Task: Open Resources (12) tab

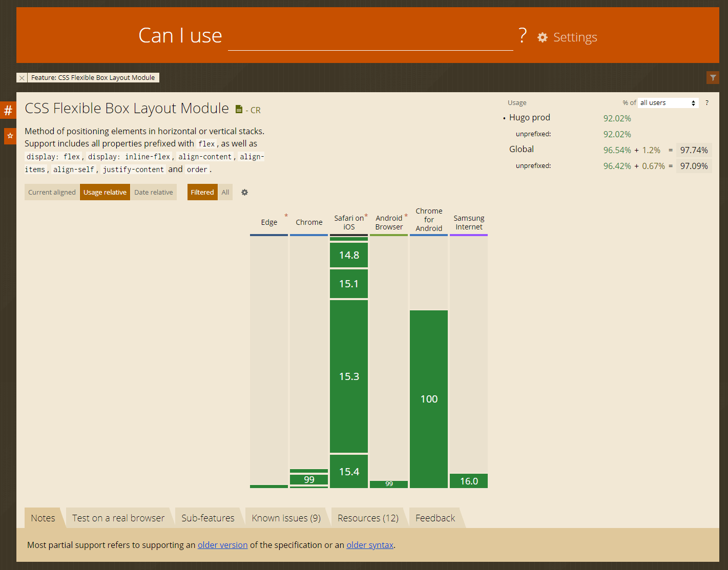Action: point(368,518)
